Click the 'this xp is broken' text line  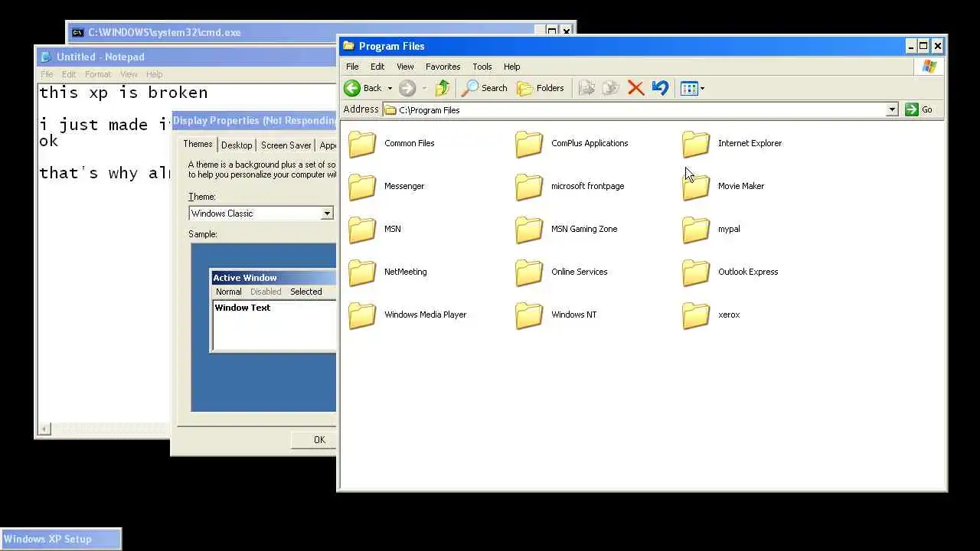[123, 93]
